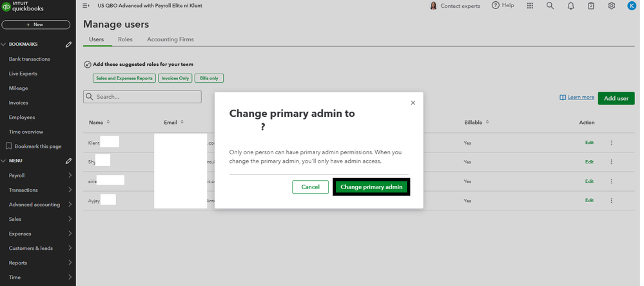Confirm with Change primary admin button
Image resolution: width=644 pixels, height=286 pixels.
click(x=371, y=187)
